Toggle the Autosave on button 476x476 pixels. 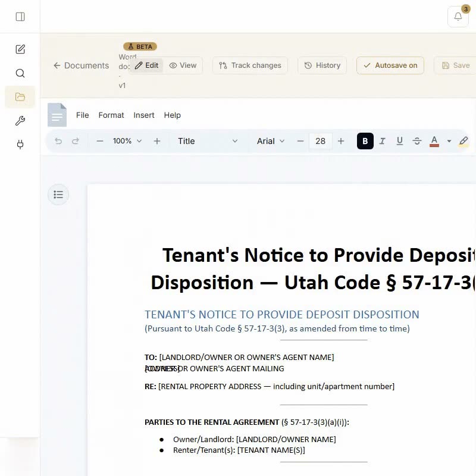(x=390, y=65)
